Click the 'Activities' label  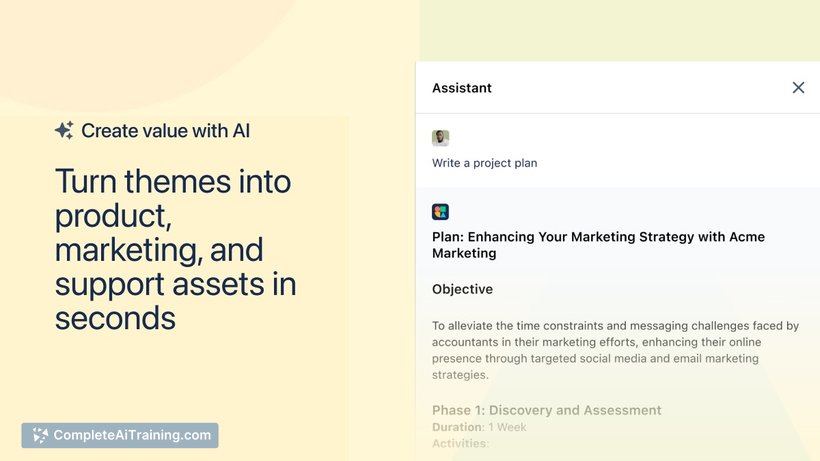click(x=459, y=443)
